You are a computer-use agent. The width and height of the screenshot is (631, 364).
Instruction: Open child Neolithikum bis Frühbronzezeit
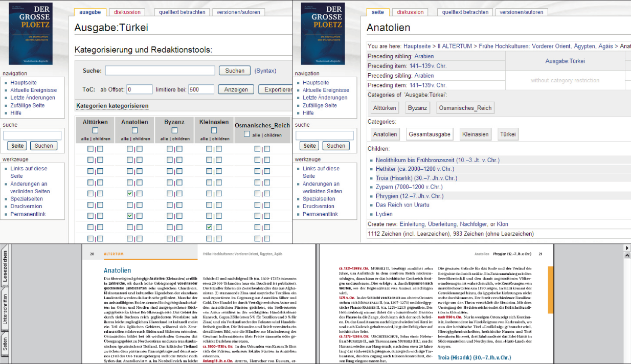tap(438, 160)
